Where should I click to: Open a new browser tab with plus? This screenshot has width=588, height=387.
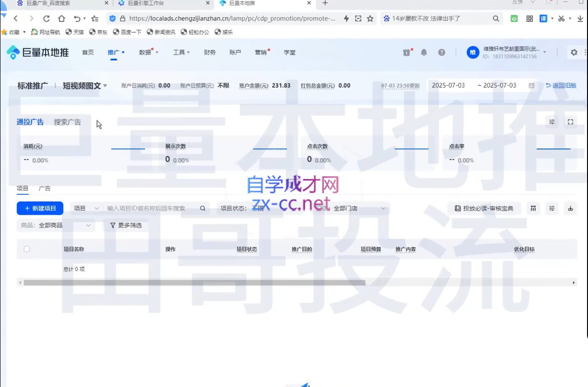tap(325, 3)
